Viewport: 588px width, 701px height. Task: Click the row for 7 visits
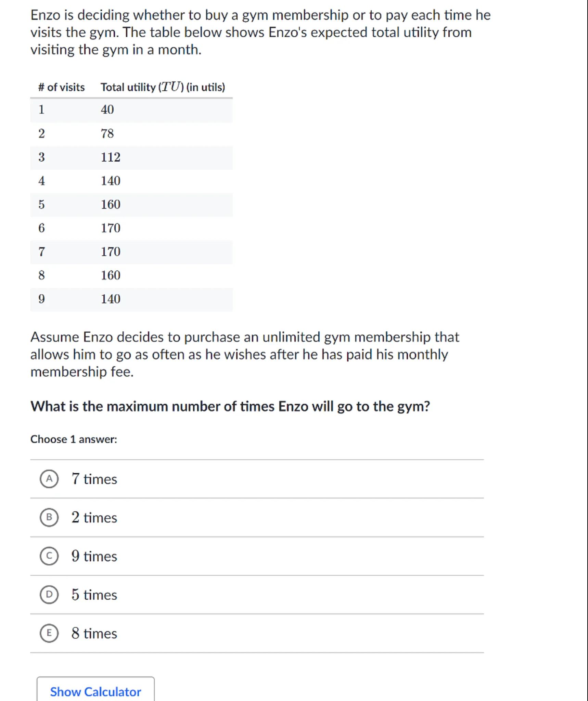[x=131, y=252]
